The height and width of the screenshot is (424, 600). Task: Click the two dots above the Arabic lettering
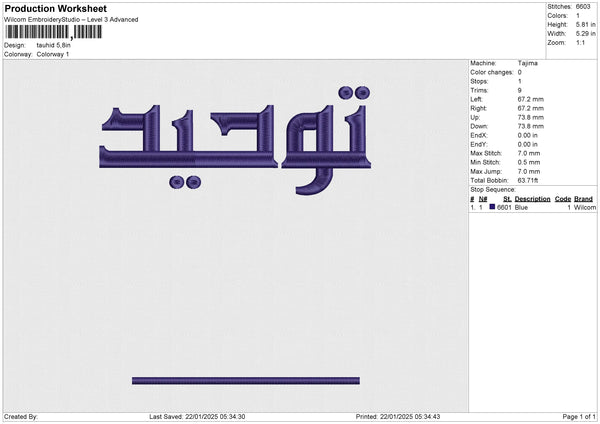[354, 92]
